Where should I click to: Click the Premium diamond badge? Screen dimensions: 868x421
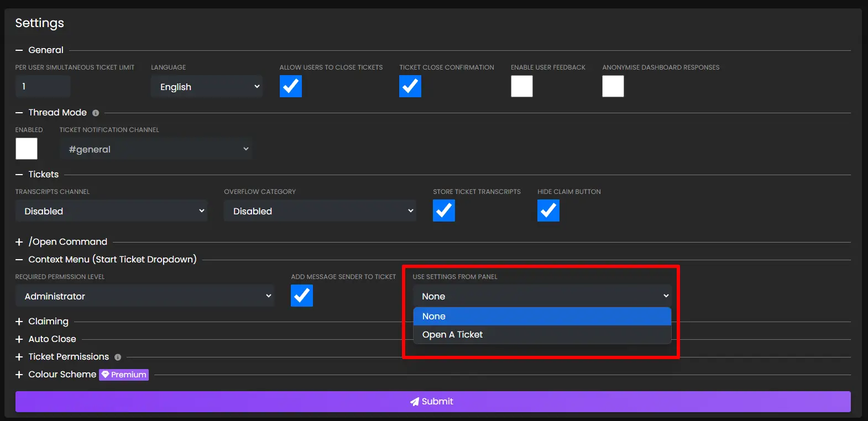tap(124, 375)
